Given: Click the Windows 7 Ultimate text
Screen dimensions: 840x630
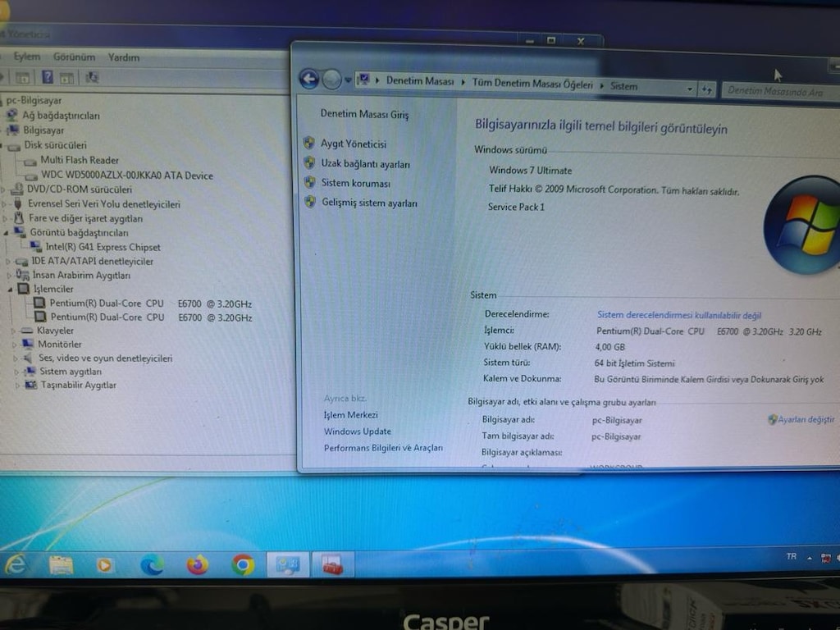Looking at the screenshot, I should [x=531, y=171].
